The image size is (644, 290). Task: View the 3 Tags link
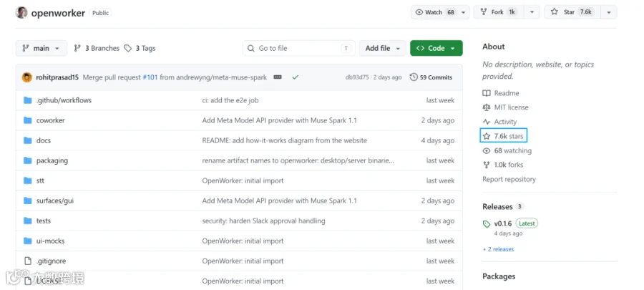[x=140, y=49]
